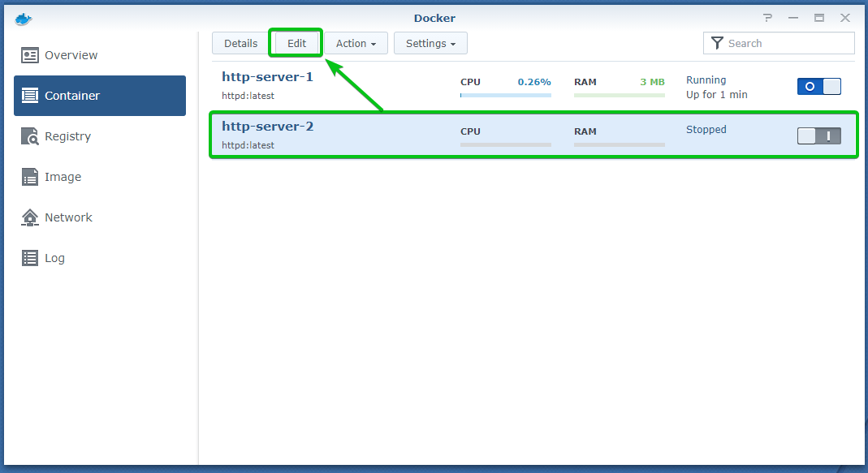Click the http-server-2 CPU usage bar
Screen dimensions: 868x473
pos(505,145)
